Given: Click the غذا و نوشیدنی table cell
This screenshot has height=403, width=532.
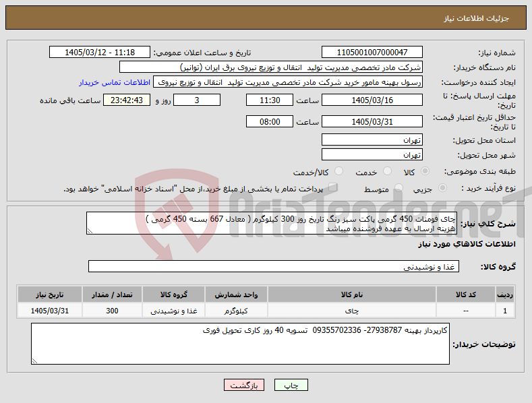Looking at the screenshot, I should point(174,311).
